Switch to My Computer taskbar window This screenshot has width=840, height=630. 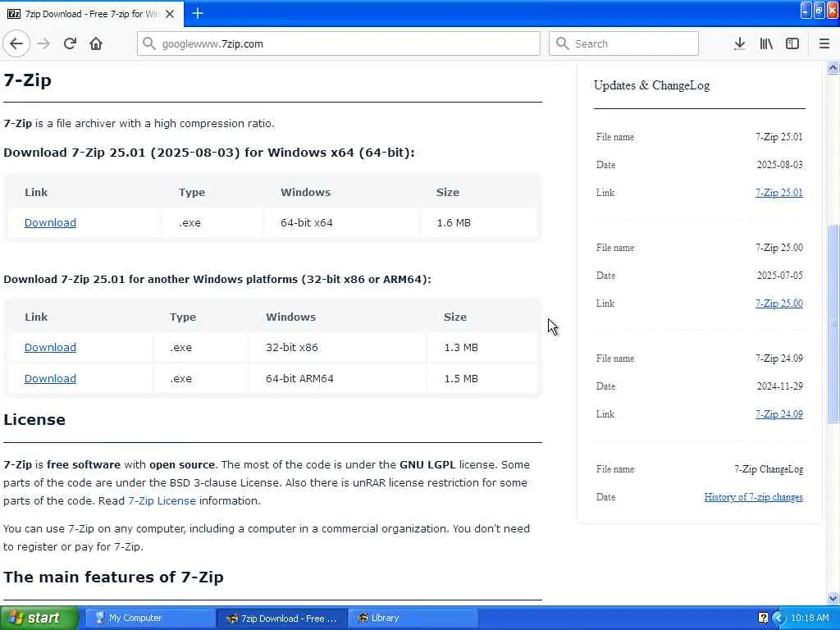[150, 619]
